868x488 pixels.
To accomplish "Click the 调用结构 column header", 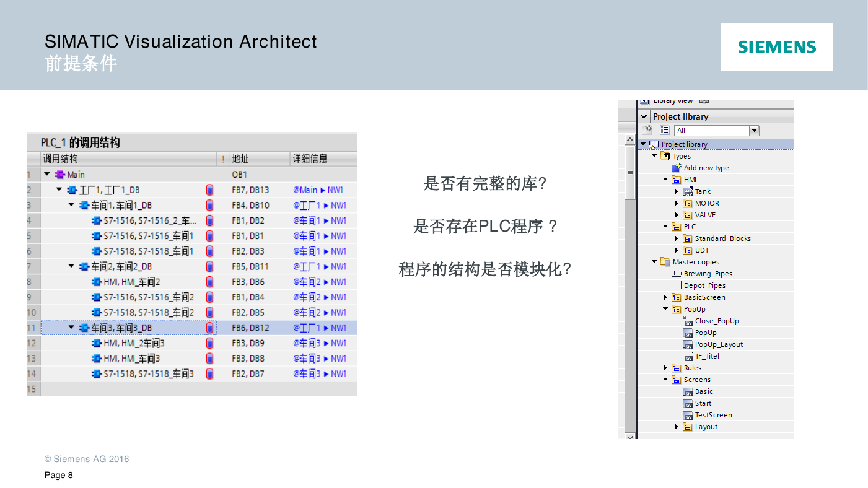I will pyautogui.click(x=129, y=159).
